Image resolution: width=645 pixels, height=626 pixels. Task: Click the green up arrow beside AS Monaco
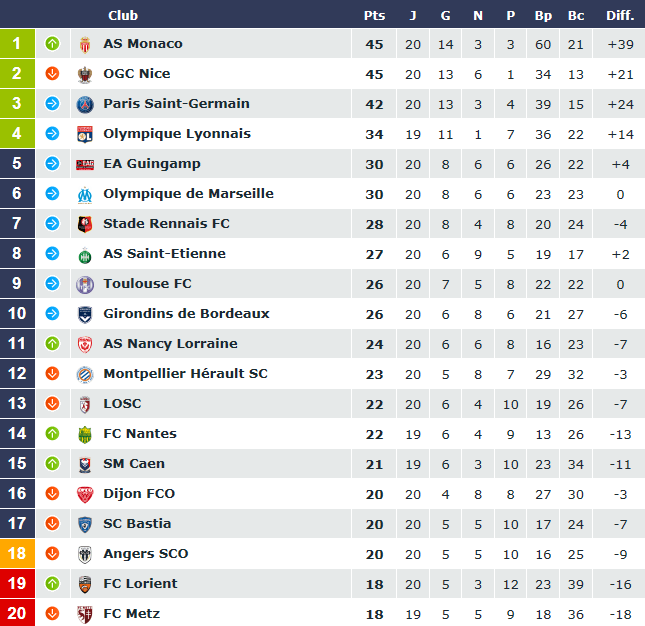point(52,43)
